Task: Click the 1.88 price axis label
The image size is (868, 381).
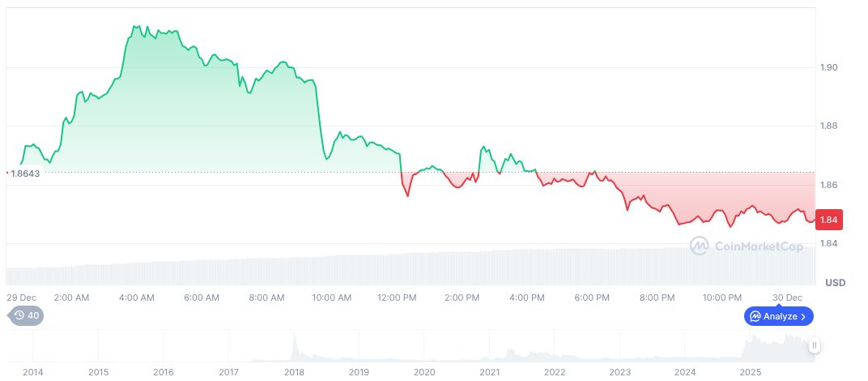Action: [830, 126]
